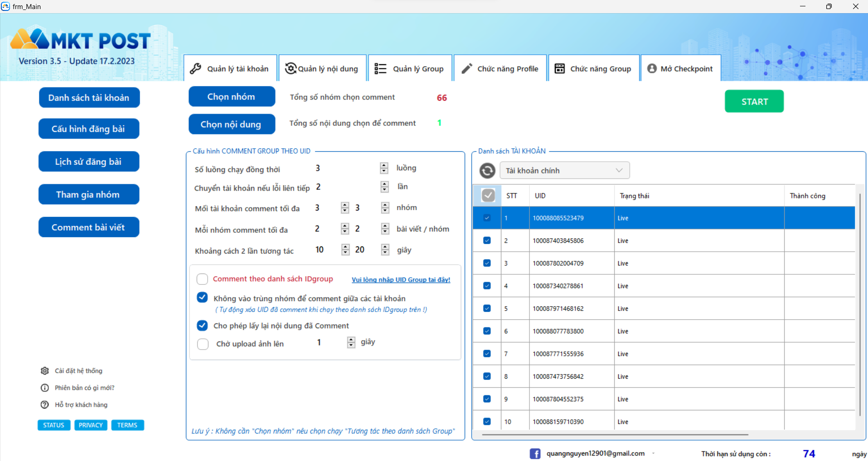This screenshot has height=461, width=868.
Task: Open Lịch sử đăng bài
Action: [x=89, y=162]
